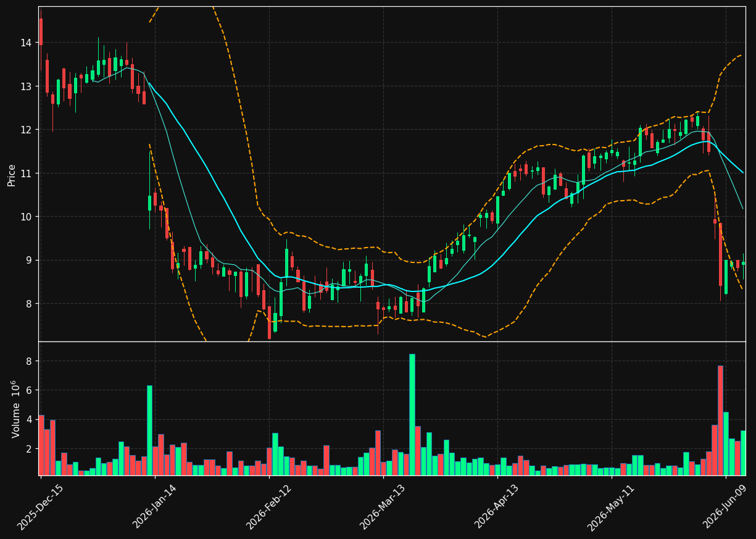Image resolution: width=756 pixels, height=539 pixels.
Task: Click the Price axis title
Action: click(x=12, y=174)
